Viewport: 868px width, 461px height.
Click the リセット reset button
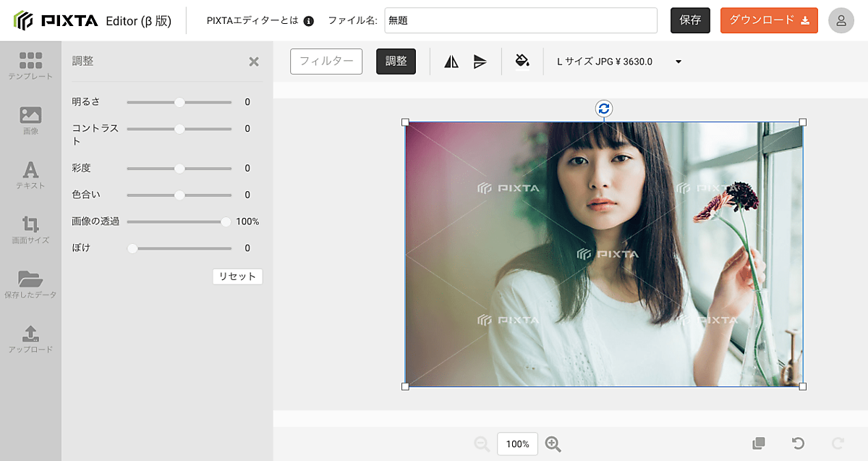coord(237,276)
